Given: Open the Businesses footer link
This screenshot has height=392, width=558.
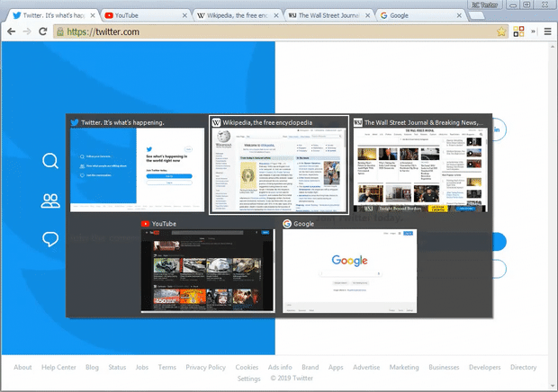Looking at the screenshot, I should [444, 367].
